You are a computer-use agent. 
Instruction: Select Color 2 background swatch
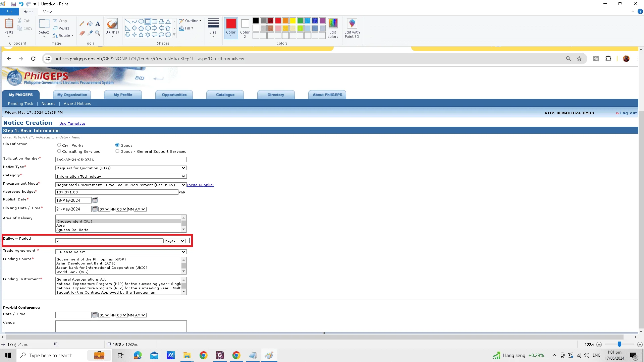point(245,28)
